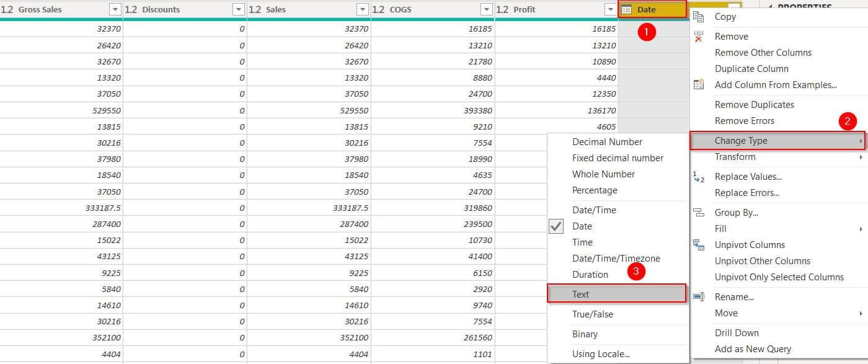Choose Text from the Change Type submenu
This screenshot has height=364, width=868.
click(x=580, y=293)
